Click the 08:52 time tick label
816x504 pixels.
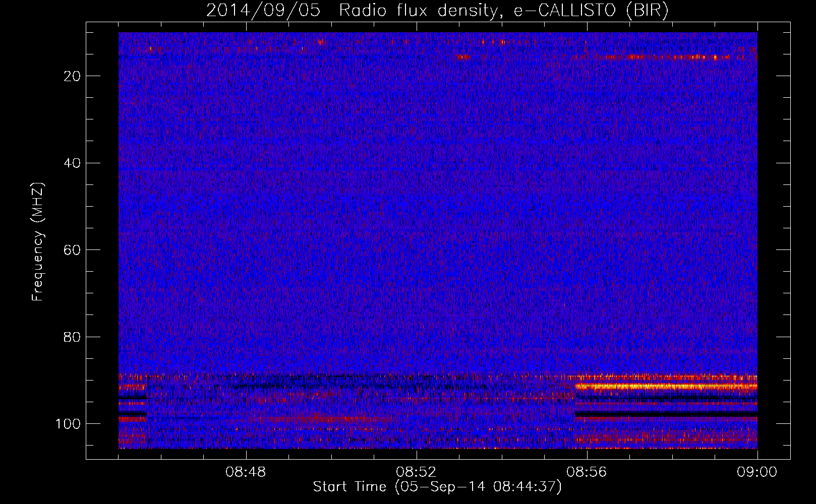pos(416,472)
